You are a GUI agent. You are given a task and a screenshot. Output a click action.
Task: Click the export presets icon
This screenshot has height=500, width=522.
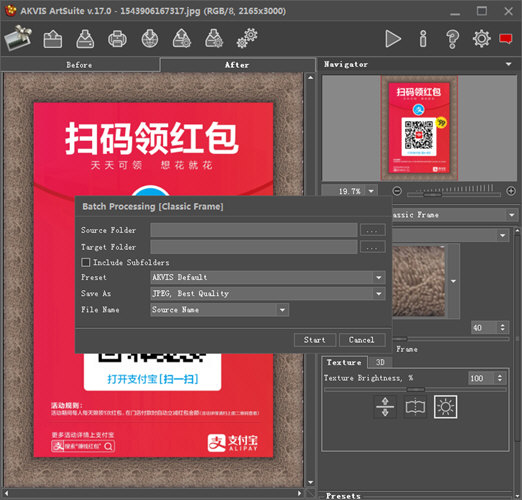(x=214, y=39)
